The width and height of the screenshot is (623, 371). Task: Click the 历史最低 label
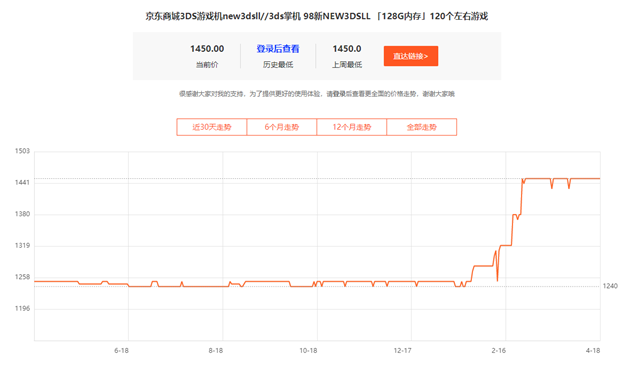pos(278,65)
